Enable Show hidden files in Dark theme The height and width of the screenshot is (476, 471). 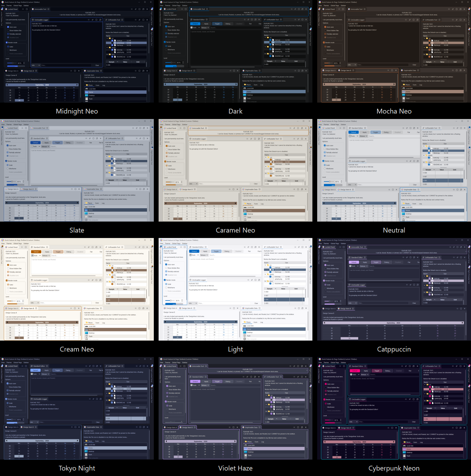click(166, 30)
